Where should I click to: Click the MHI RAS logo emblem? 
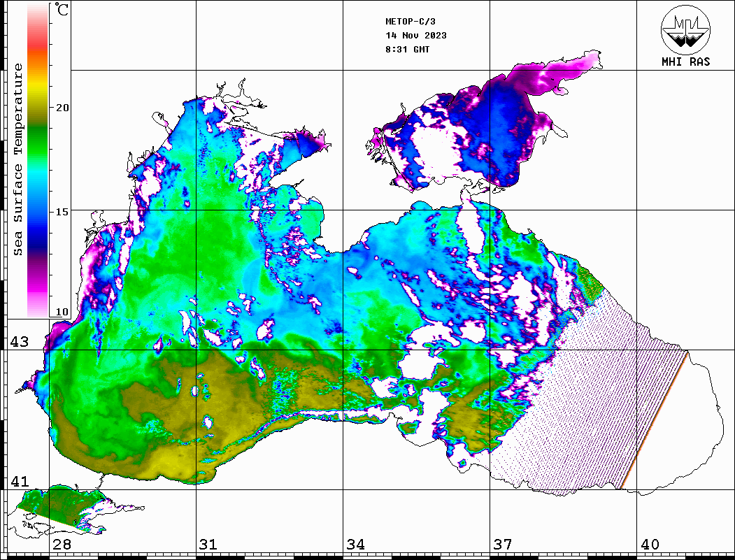pyautogui.click(x=686, y=29)
